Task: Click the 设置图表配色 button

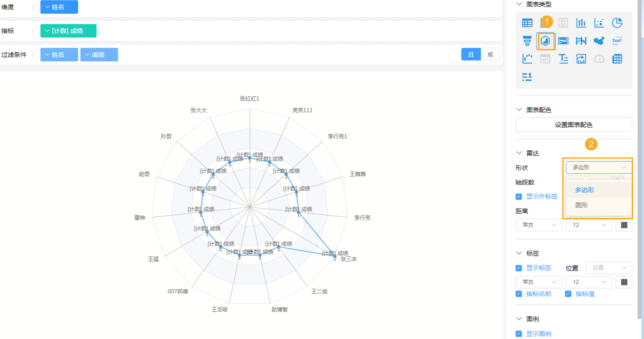Action: tap(573, 125)
